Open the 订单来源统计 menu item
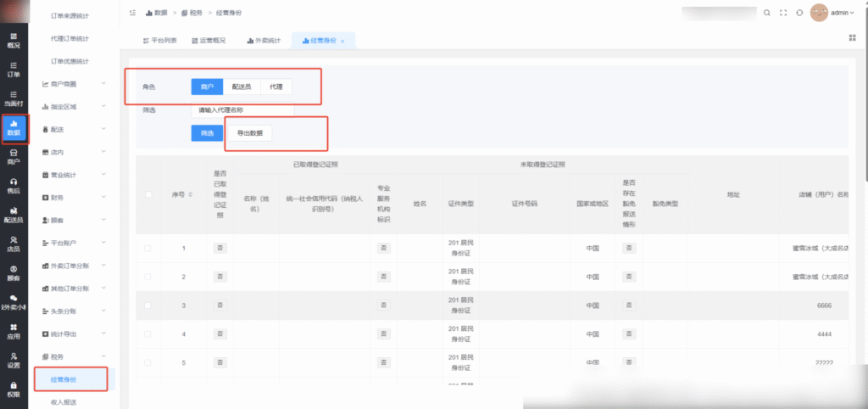The height and width of the screenshot is (409, 868). (x=70, y=16)
